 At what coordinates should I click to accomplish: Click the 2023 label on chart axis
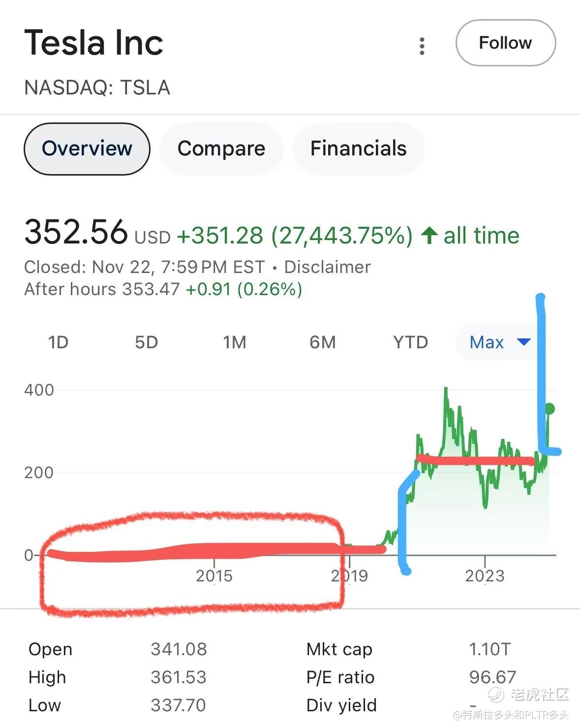pyautogui.click(x=485, y=576)
